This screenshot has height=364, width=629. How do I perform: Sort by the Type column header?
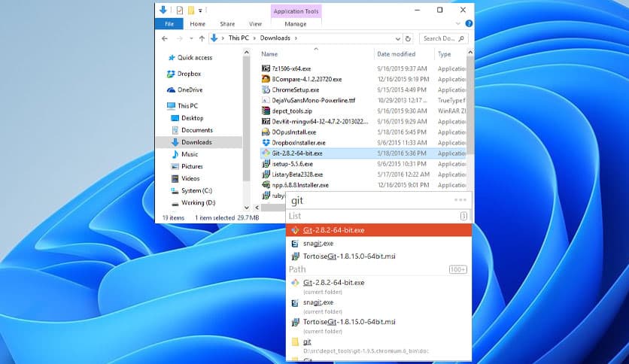coord(444,54)
